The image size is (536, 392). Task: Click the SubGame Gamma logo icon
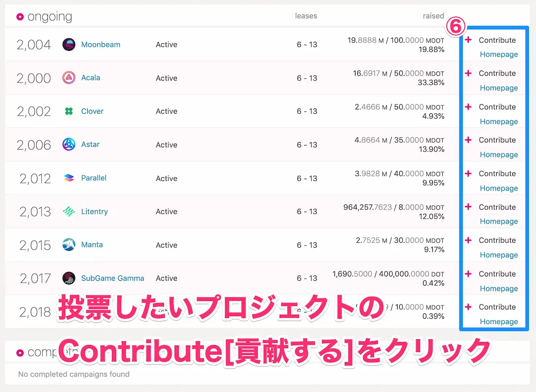tap(69, 278)
